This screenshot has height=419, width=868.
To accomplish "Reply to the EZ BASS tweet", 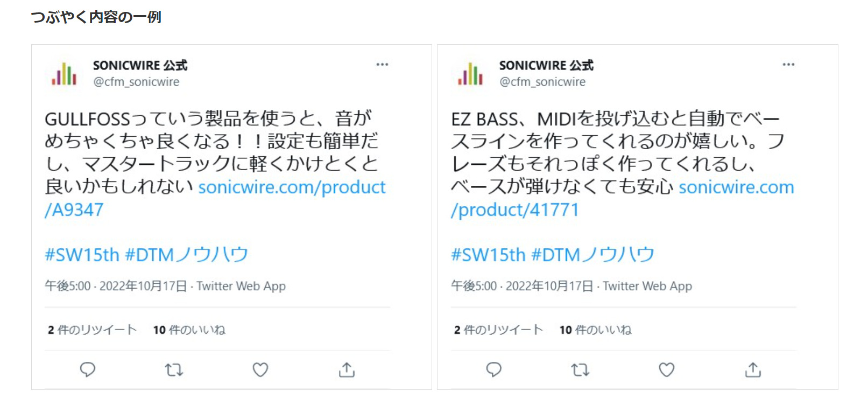I will coord(493,369).
